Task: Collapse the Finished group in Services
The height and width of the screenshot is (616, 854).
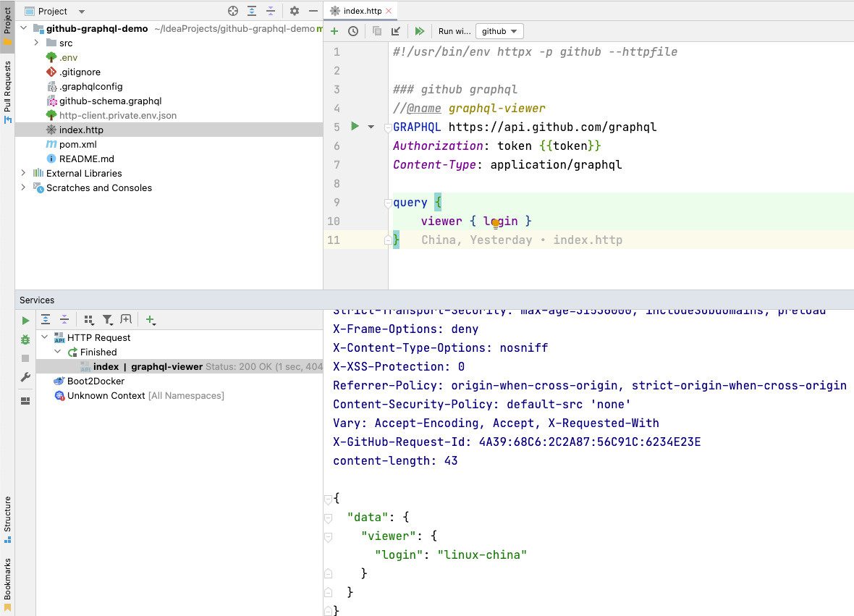Action: [56, 351]
